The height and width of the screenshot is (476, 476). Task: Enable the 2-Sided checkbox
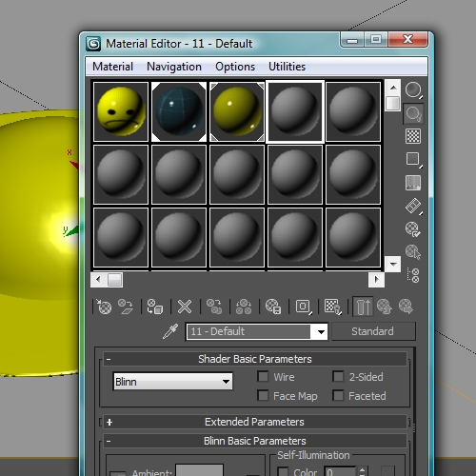(x=338, y=377)
